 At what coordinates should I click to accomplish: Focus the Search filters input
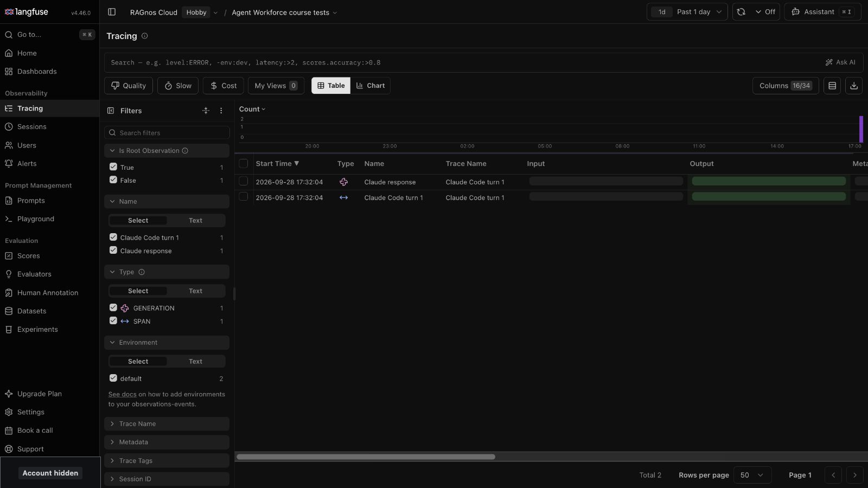coord(167,133)
